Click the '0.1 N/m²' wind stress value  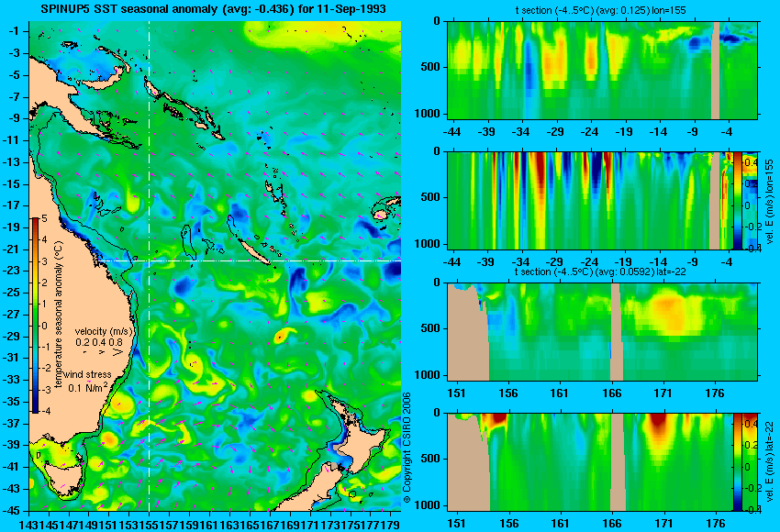[x=87, y=387]
